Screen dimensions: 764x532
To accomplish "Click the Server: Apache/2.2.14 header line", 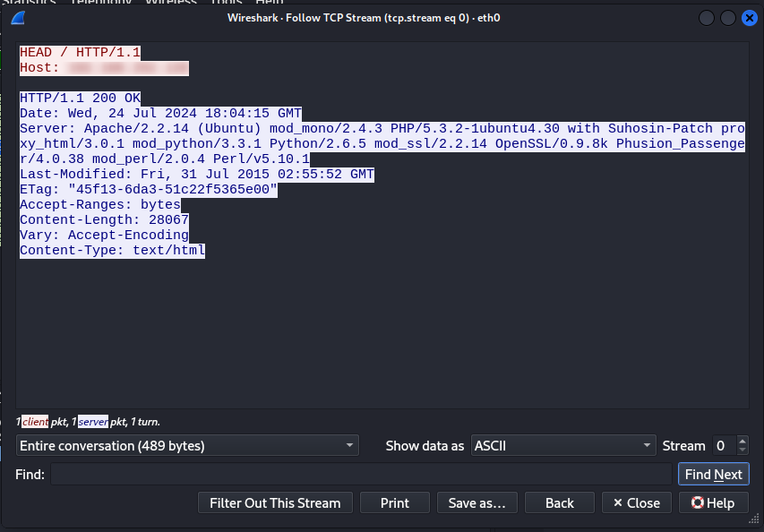I will tap(382, 143).
